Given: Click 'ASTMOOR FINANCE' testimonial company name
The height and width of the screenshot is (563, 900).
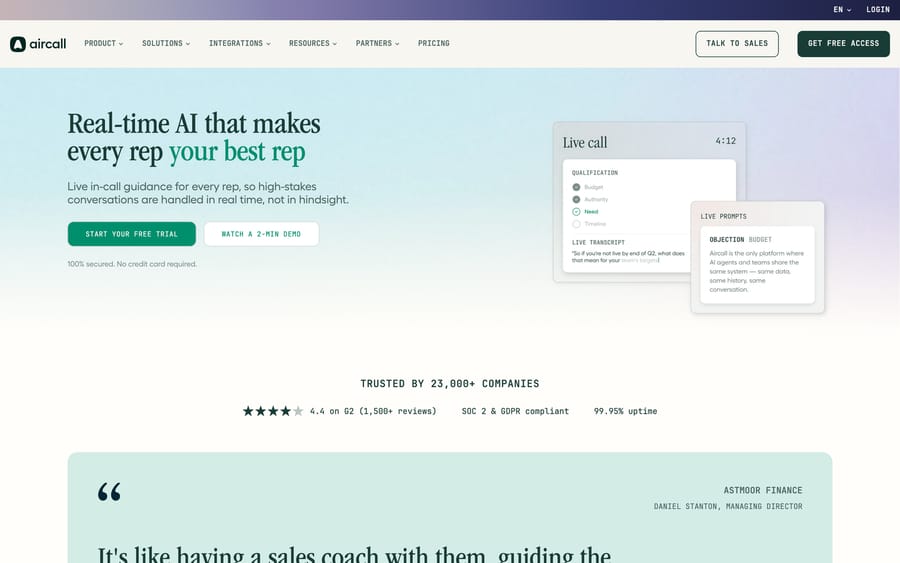Looking at the screenshot, I should (763, 490).
